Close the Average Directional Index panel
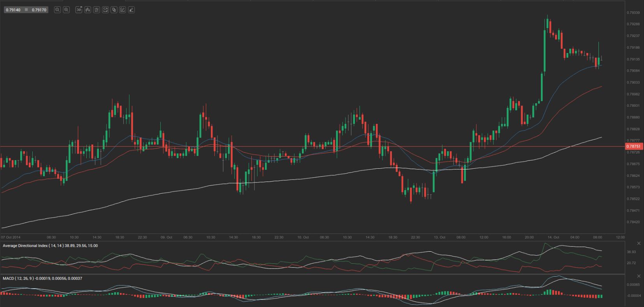This screenshot has width=644, height=307. 639,243
